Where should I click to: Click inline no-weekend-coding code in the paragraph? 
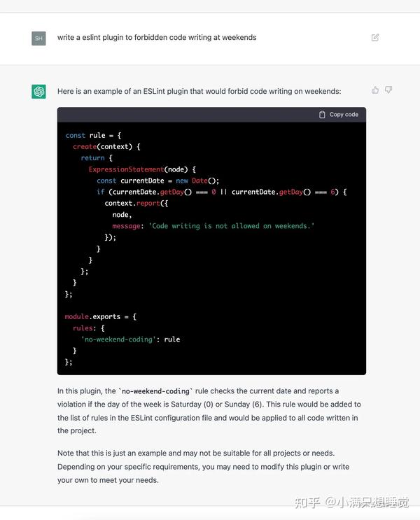(x=155, y=391)
